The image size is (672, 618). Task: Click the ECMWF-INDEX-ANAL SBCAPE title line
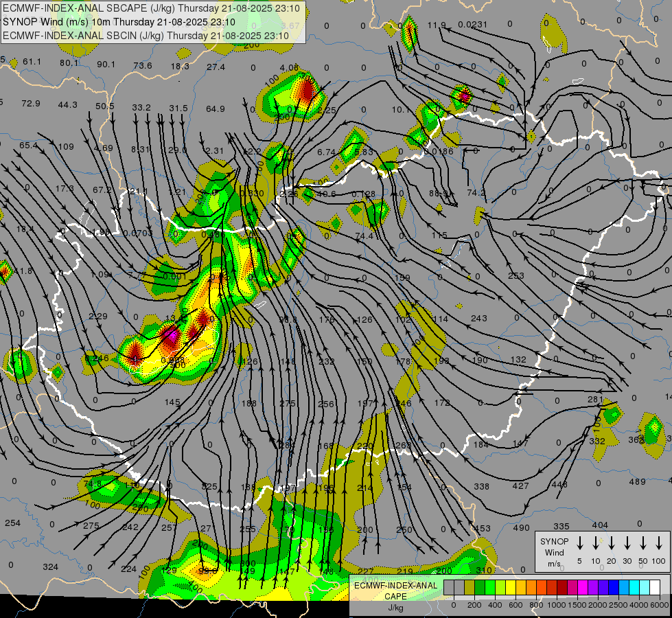151,8
